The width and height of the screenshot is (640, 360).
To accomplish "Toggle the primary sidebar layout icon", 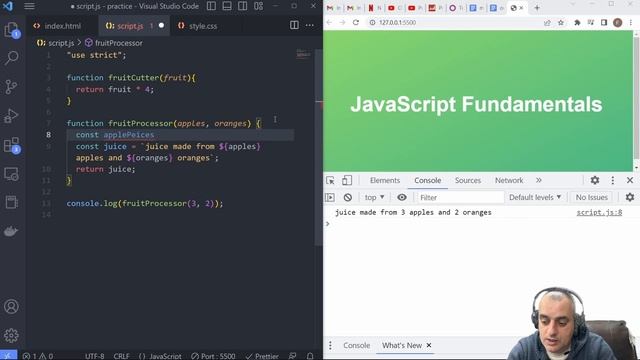I will [211, 6].
